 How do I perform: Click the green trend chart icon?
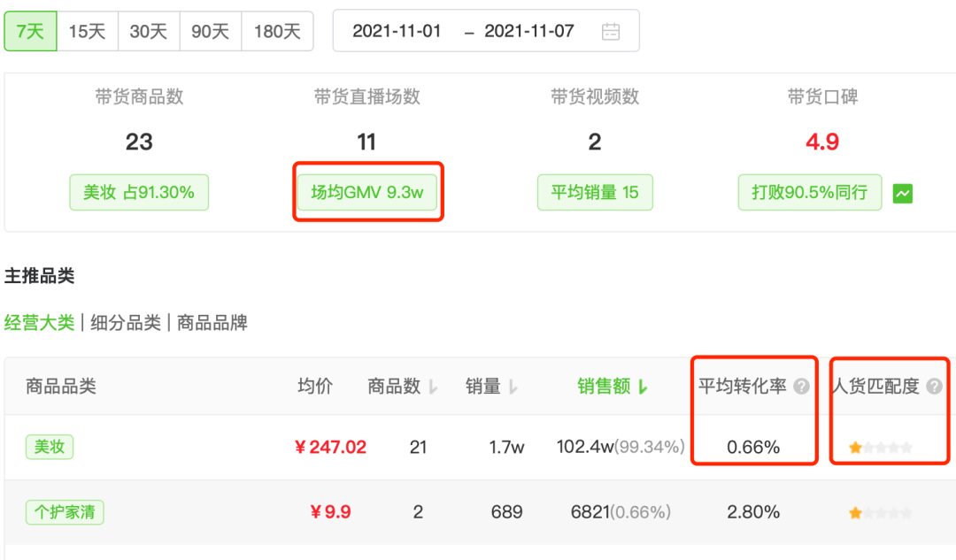(x=903, y=193)
